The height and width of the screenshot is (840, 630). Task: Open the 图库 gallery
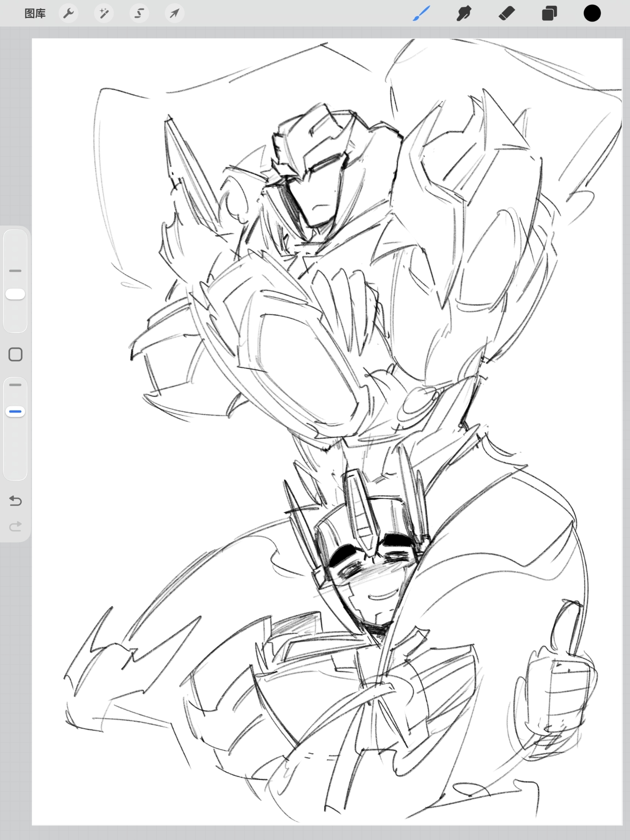[35, 13]
